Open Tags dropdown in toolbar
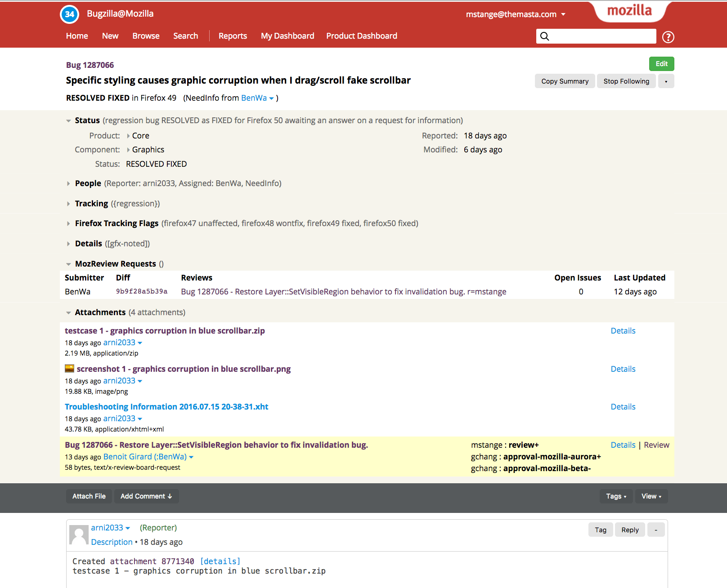Screen dimensions: 727x588 tap(616, 496)
